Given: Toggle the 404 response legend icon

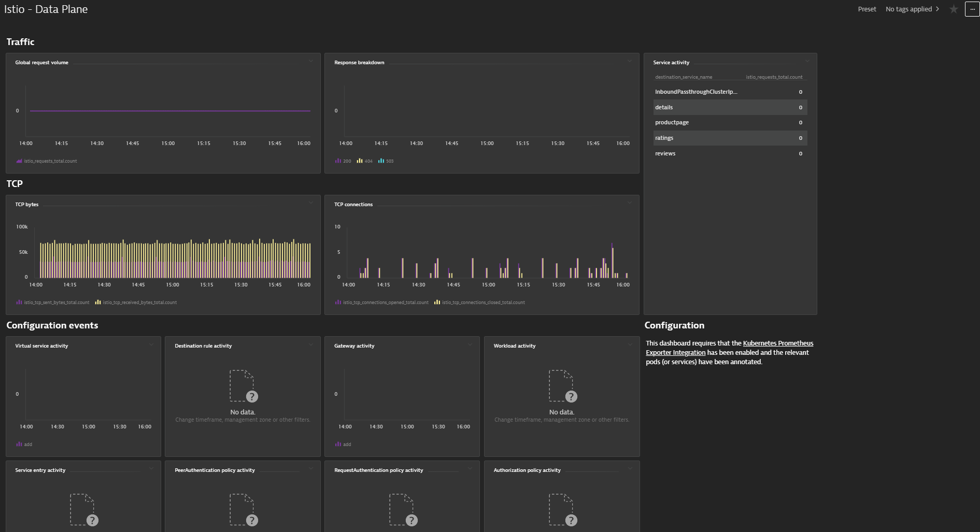Looking at the screenshot, I should coord(359,161).
